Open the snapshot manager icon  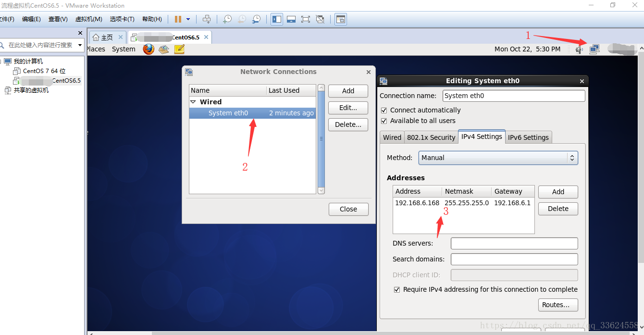coord(257,19)
